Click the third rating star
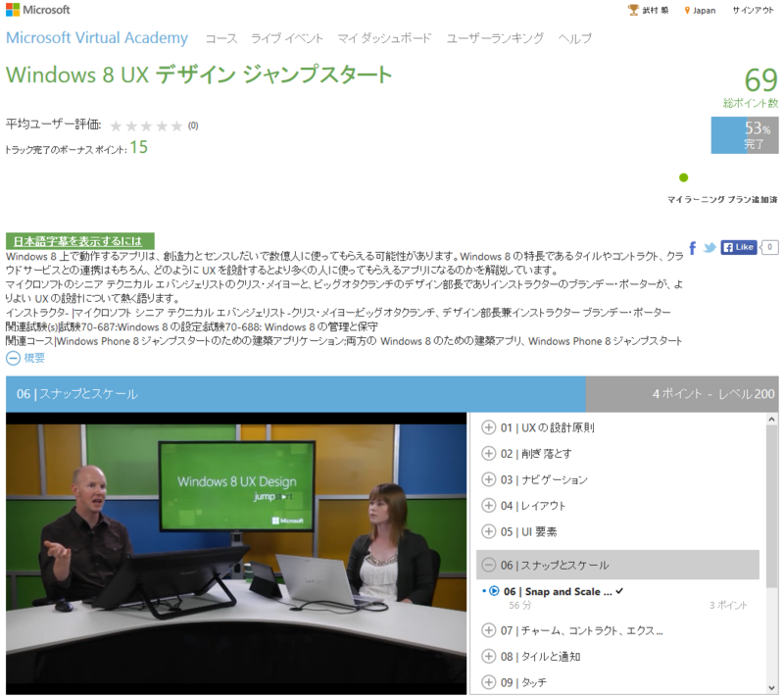The image size is (784, 697). 146,126
